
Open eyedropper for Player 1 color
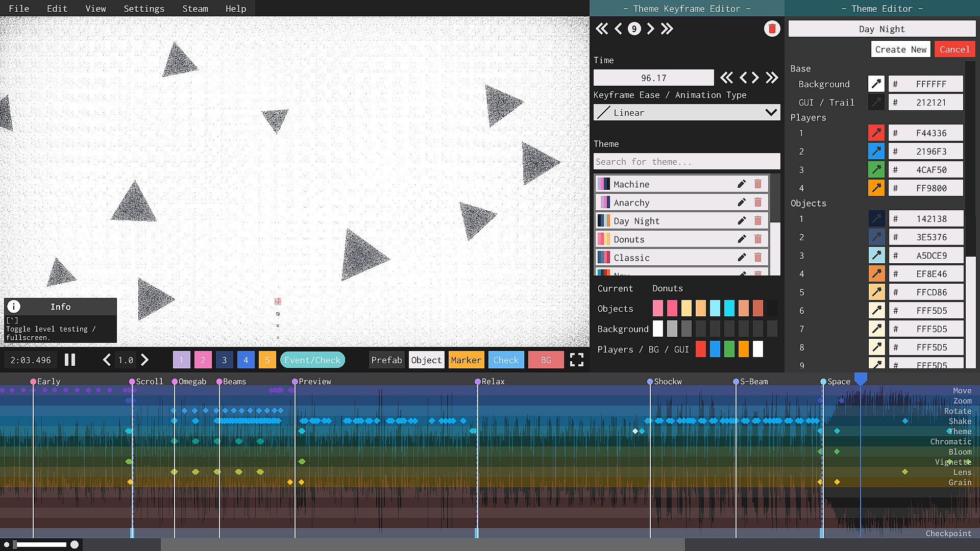[876, 133]
